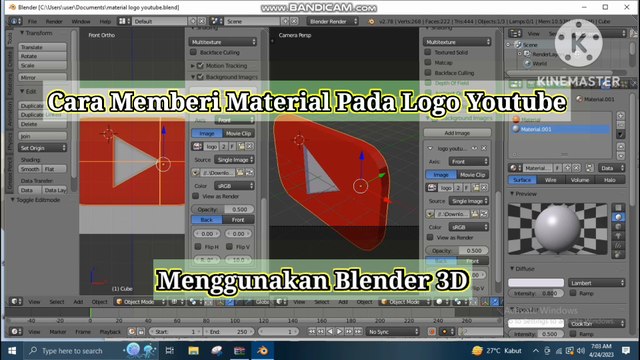Enable Matcap checkbox

[x=428, y=62]
